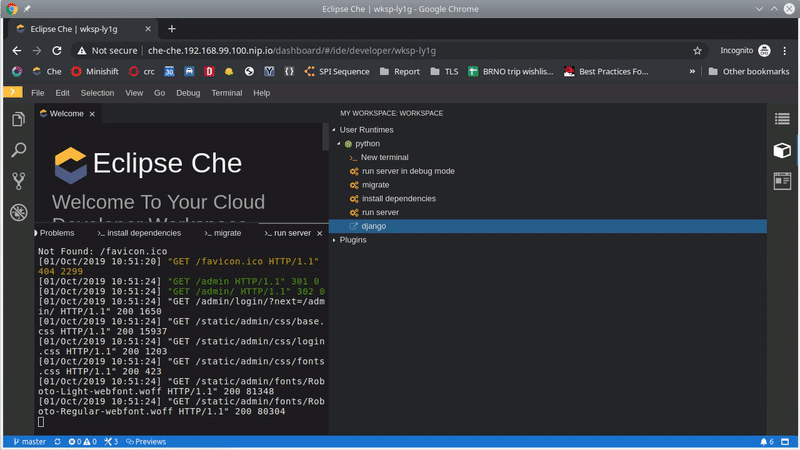Open the Debug view bug icon
Screen dimensions: 800x450
[18, 212]
